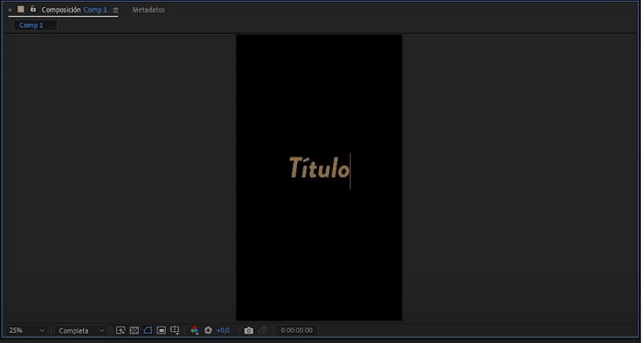Click the show snapshot icon

262,330
